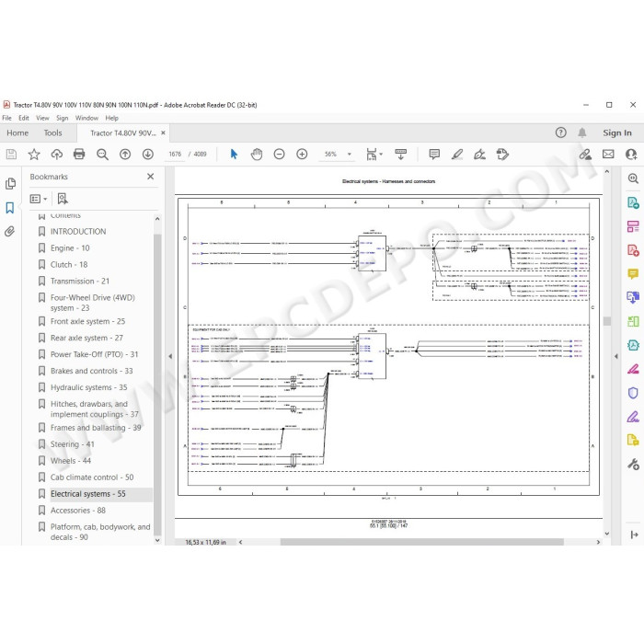
Task: Open Protect shield tool in right pane
Action: tap(633, 393)
